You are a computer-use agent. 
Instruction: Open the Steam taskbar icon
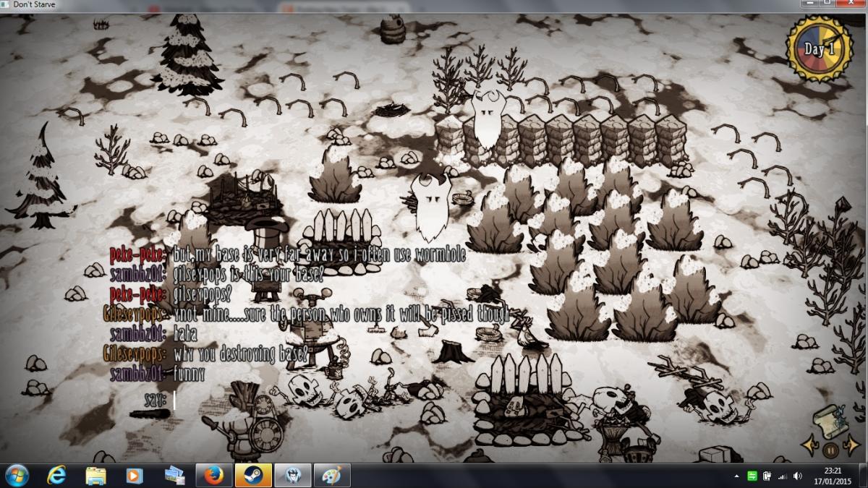253,475
